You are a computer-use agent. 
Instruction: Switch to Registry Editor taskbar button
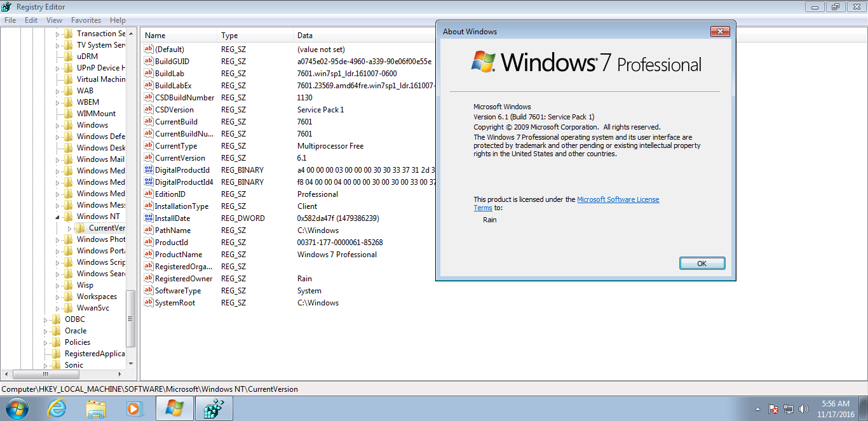pyautogui.click(x=214, y=408)
